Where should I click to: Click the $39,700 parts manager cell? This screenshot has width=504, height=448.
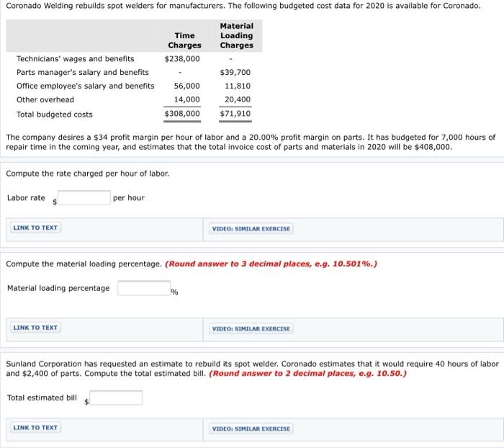[x=235, y=72]
